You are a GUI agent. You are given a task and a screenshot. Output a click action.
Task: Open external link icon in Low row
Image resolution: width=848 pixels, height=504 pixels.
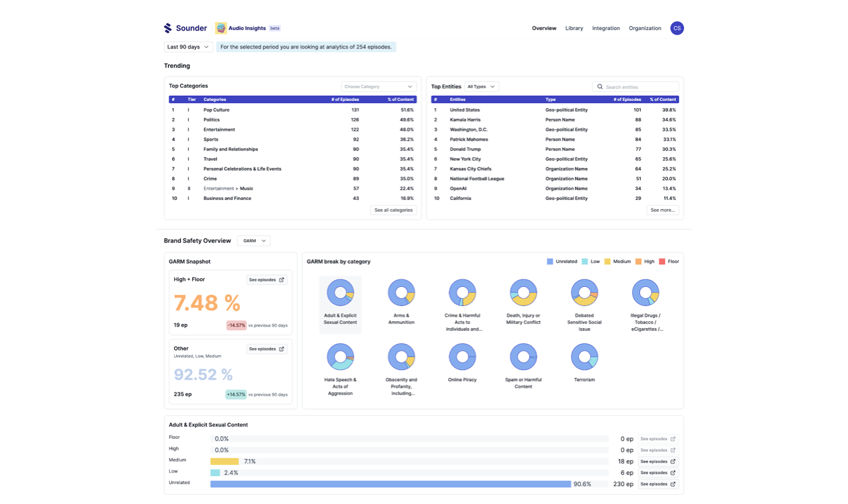(673, 473)
